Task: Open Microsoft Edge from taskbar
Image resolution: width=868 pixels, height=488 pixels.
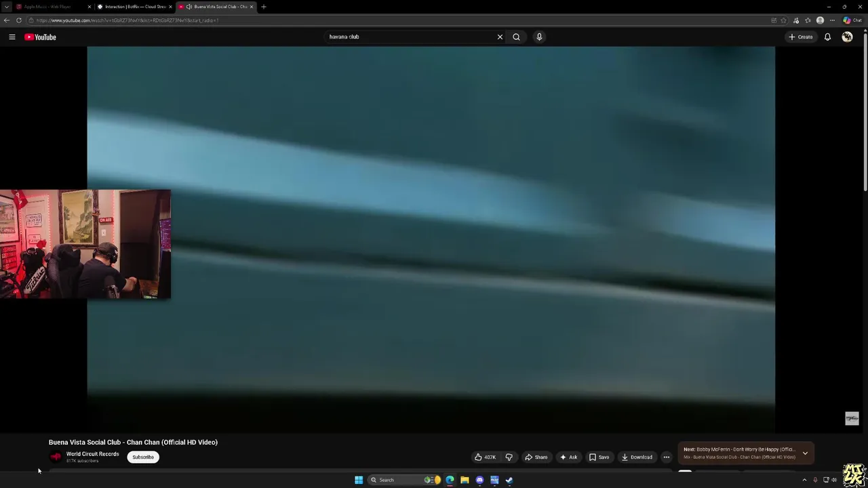Action: [450, 480]
